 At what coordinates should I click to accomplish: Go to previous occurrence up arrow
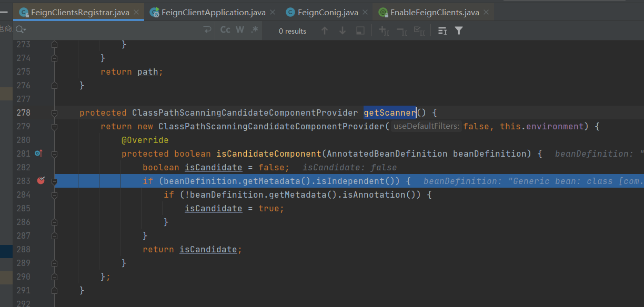325,31
